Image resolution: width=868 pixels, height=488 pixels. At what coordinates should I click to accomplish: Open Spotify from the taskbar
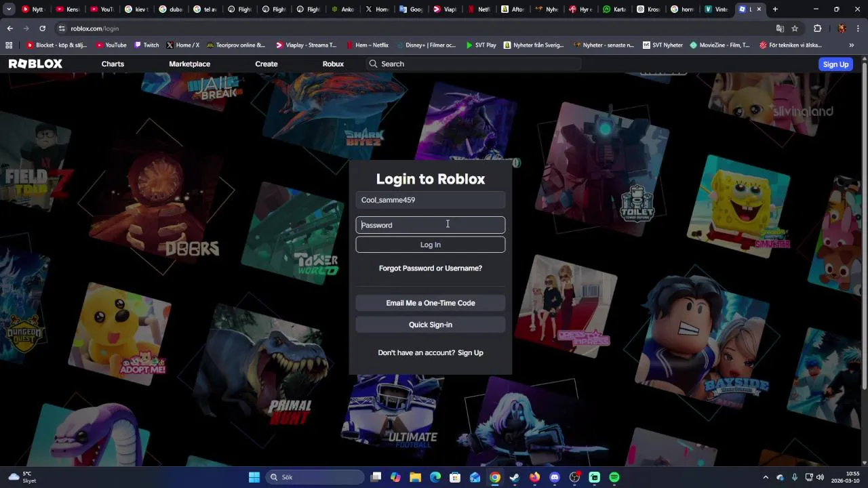(614, 477)
